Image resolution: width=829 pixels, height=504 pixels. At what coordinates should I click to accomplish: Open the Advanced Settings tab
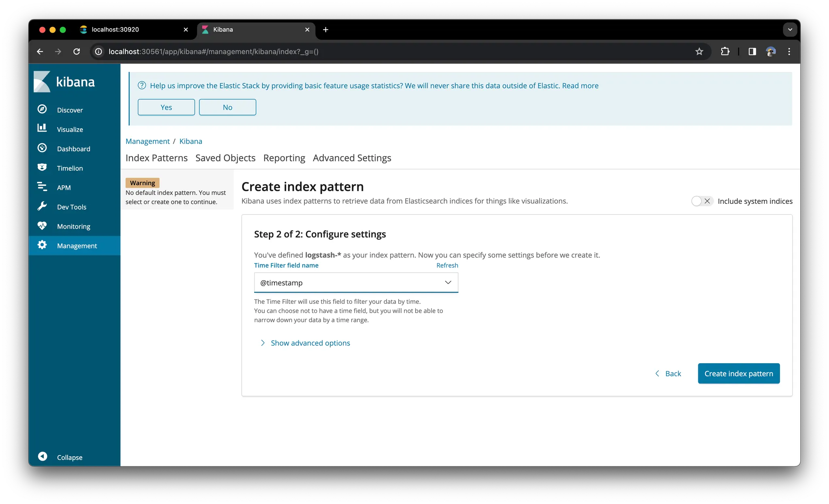(352, 158)
